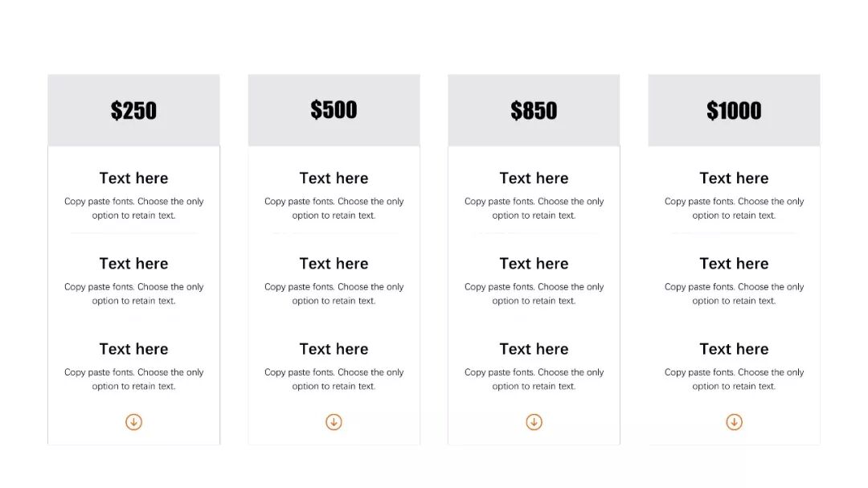
Task: Click second 'Text here' heading in $1000 card
Action: coord(734,263)
